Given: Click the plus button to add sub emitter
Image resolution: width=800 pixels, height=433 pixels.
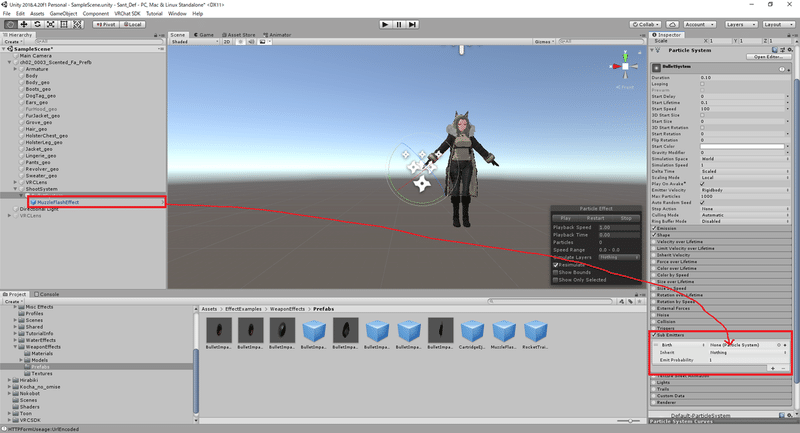Looking at the screenshot, I should coord(773,368).
